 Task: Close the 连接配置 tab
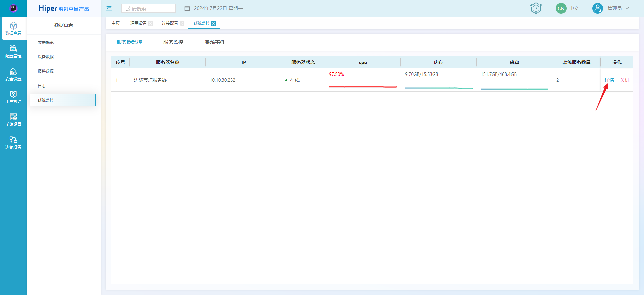pos(182,23)
